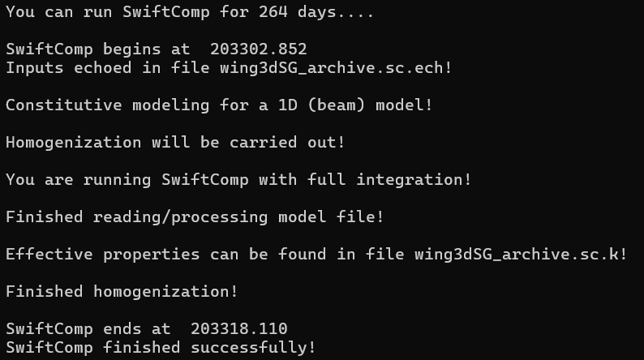644x360 pixels.
Task: Click the begin timestamp 203302.852
Action: pos(259,49)
